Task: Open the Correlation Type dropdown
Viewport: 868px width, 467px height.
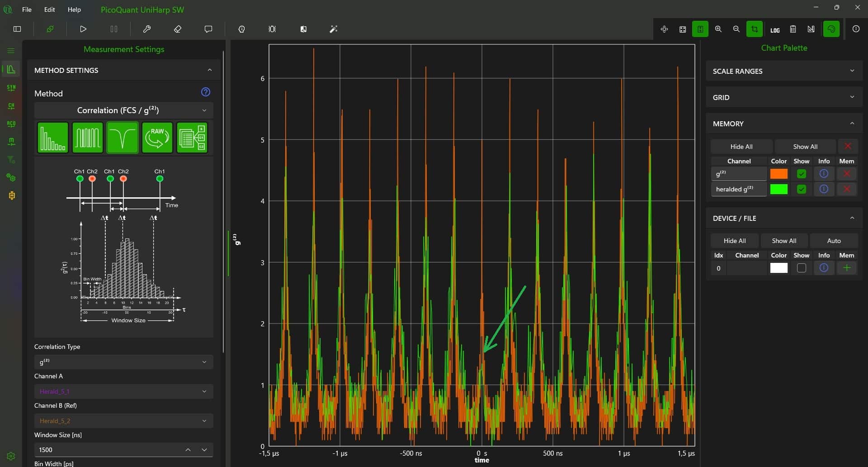Action: click(123, 362)
